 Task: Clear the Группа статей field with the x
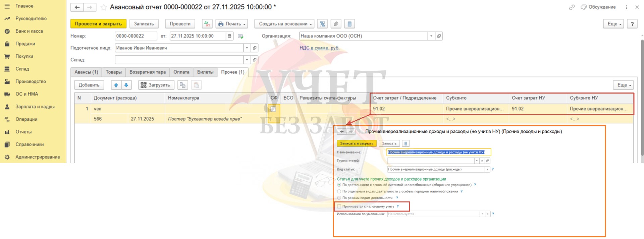[x=482, y=161]
